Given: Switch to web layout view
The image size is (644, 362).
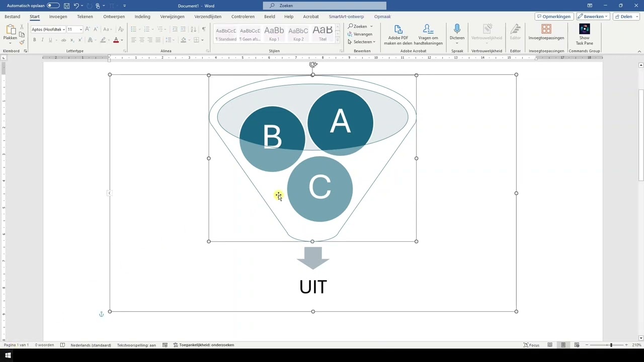Looking at the screenshot, I should point(577,345).
